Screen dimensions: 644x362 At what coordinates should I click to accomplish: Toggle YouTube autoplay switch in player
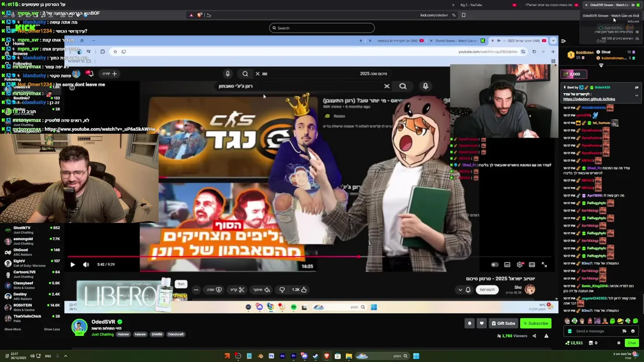click(x=495, y=264)
